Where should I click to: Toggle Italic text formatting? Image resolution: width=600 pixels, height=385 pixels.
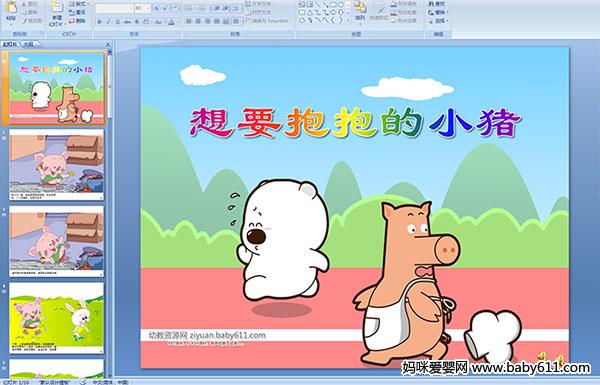(108, 22)
